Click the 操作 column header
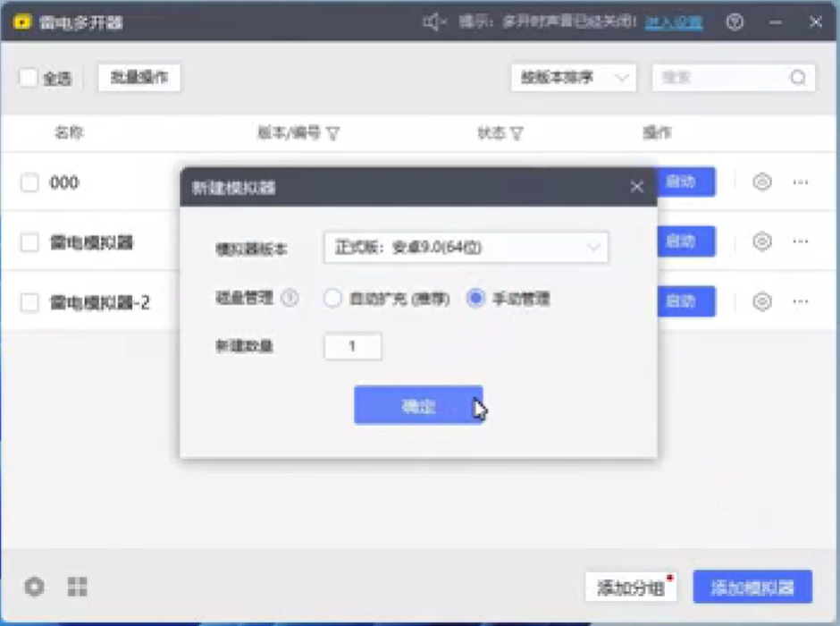The image size is (840, 626). (x=658, y=132)
